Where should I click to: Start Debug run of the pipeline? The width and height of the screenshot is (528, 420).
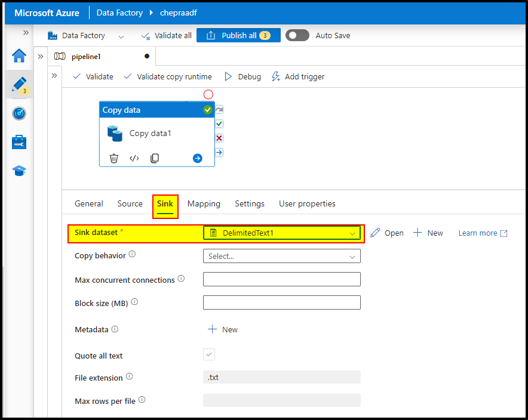pyautogui.click(x=242, y=77)
